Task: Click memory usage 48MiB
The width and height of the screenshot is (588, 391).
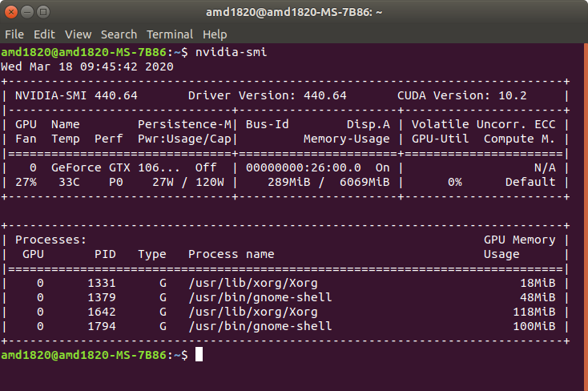Action: [x=538, y=297]
